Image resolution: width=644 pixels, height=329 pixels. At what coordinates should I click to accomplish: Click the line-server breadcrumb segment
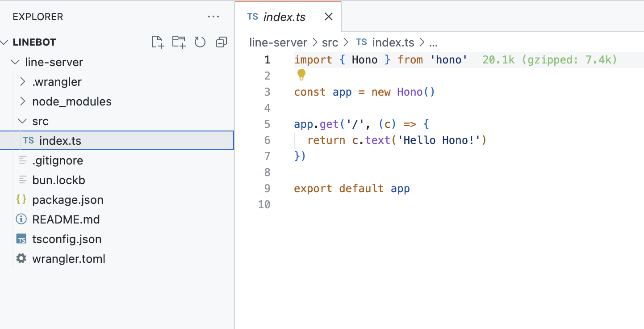[x=278, y=42]
